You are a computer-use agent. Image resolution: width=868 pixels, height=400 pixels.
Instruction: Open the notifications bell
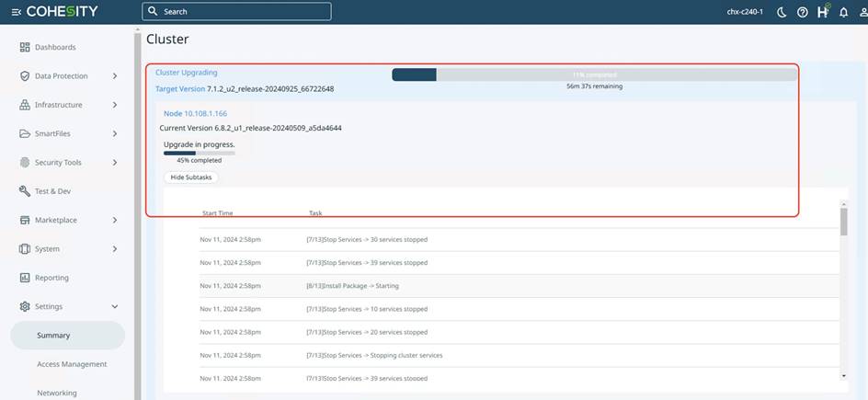coord(844,12)
